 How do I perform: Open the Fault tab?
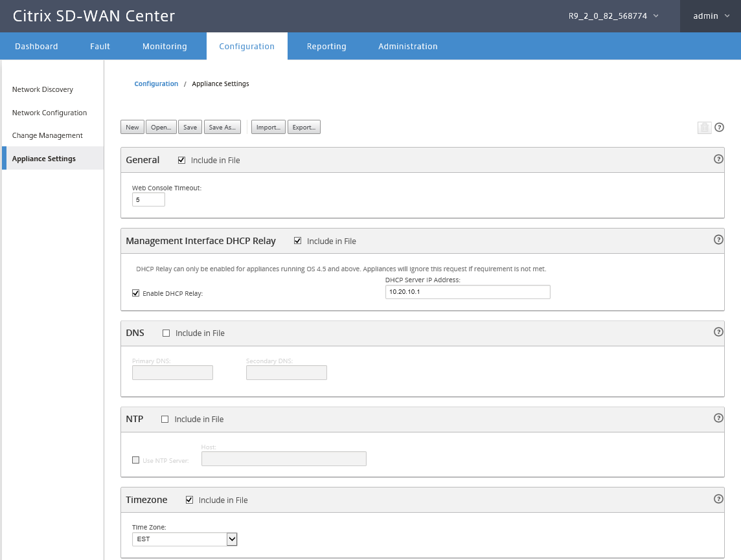tap(100, 46)
